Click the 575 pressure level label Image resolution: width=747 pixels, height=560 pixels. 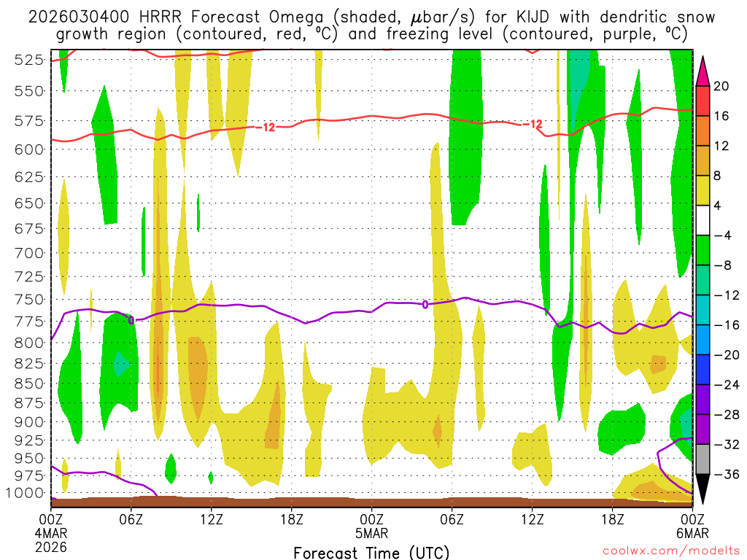coord(29,121)
